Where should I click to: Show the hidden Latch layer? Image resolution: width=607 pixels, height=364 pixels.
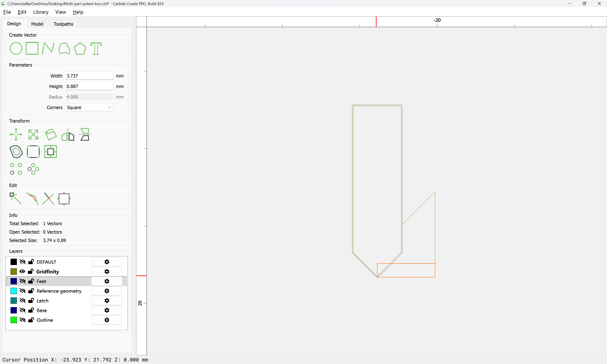22,300
